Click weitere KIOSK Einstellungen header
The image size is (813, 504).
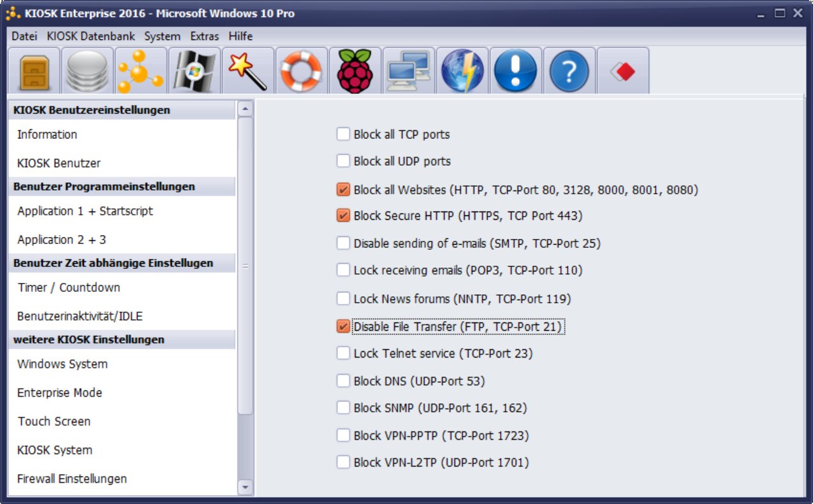tap(121, 340)
